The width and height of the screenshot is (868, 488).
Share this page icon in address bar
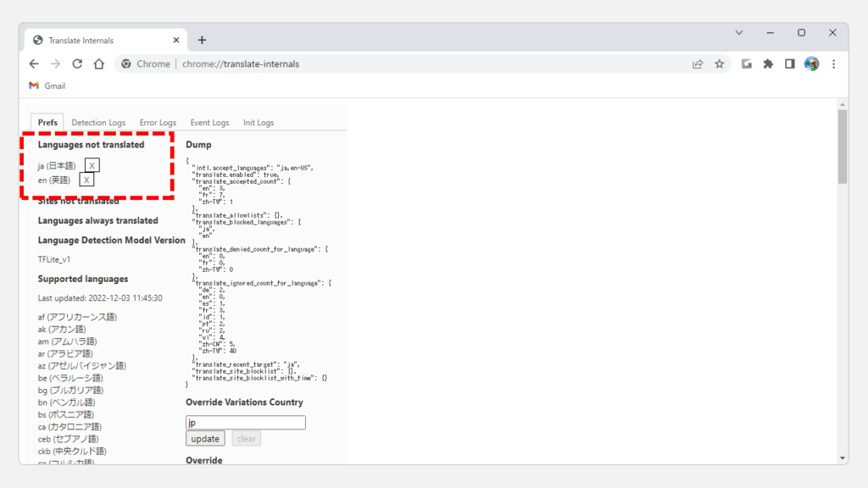pos(697,64)
